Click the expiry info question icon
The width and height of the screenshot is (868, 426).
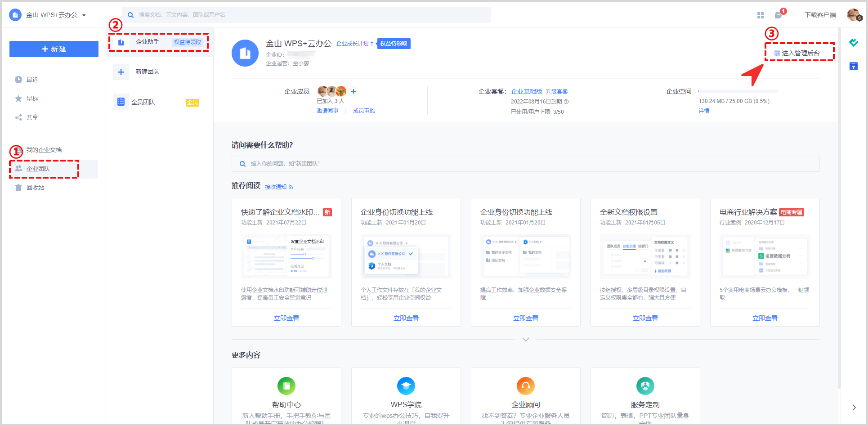click(566, 102)
